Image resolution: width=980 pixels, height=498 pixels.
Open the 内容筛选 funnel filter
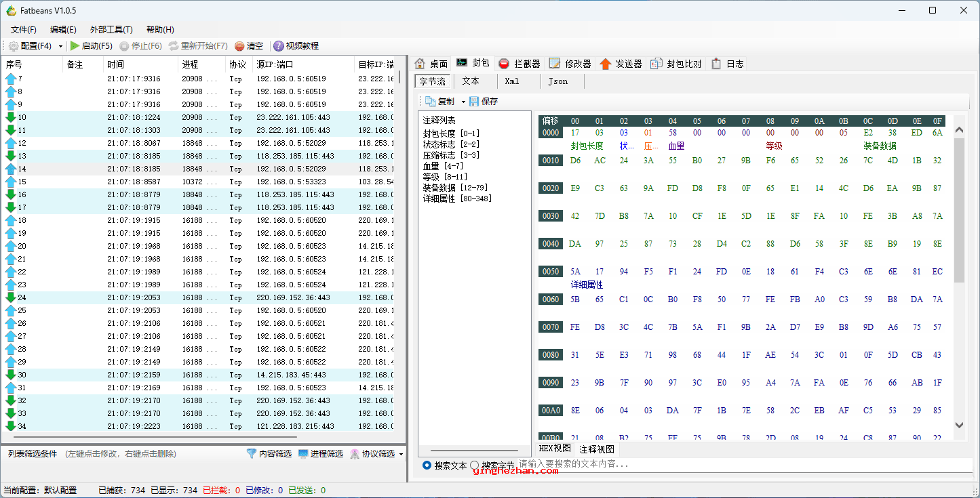coord(252,454)
